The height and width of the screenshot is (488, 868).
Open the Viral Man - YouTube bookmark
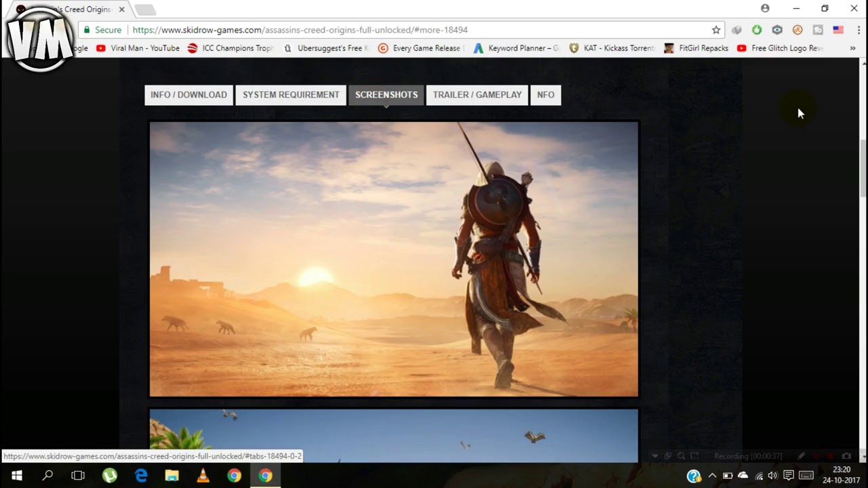138,48
